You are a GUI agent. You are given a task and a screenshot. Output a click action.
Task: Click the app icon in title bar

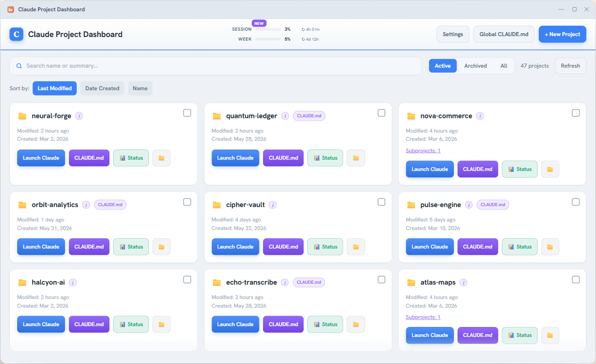pyautogui.click(x=11, y=9)
